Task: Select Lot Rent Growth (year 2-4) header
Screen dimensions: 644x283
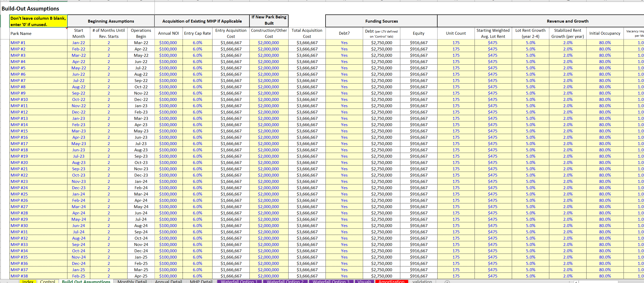Action: pos(530,33)
